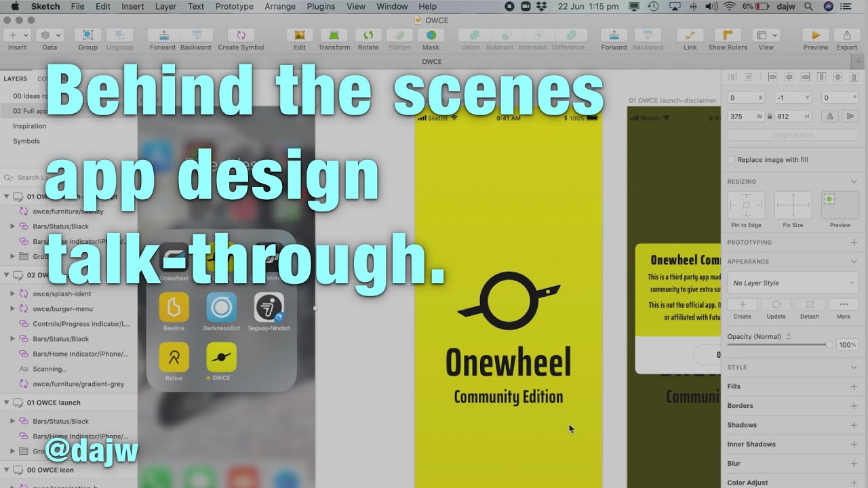
Task: Click the Link toolbar icon
Action: [x=690, y=35]
